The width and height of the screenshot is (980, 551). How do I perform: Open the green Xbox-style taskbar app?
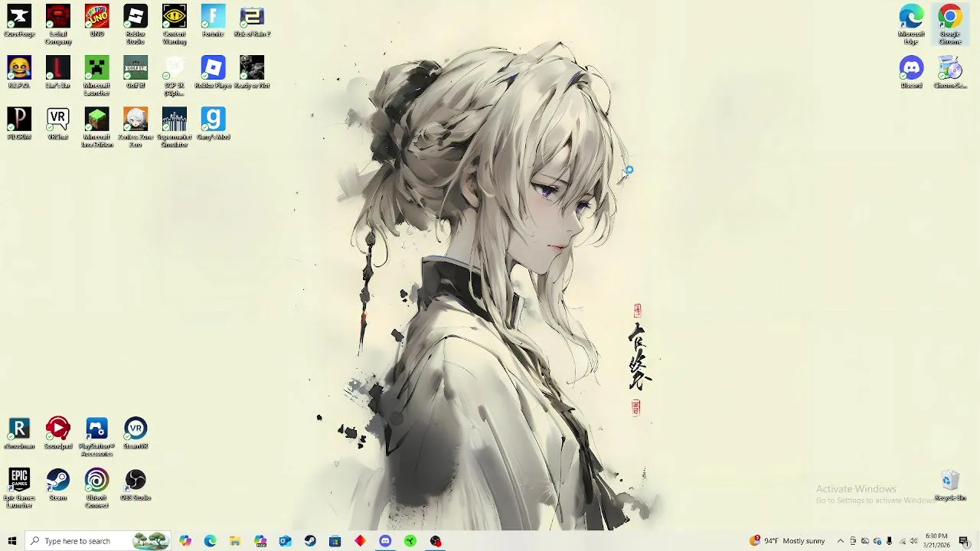410,541
